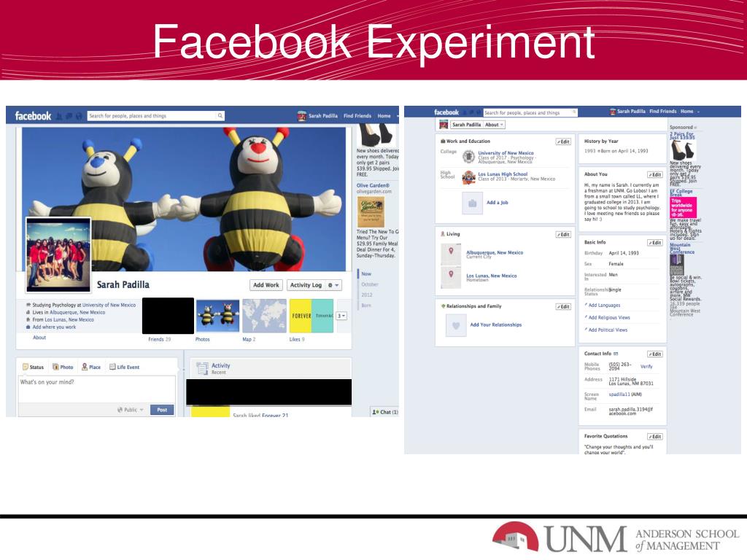Viewport: 747px width, 560px height.
Task: Click Home in left screenshot header
Action: pyautogui.click(x=384, y=116)
